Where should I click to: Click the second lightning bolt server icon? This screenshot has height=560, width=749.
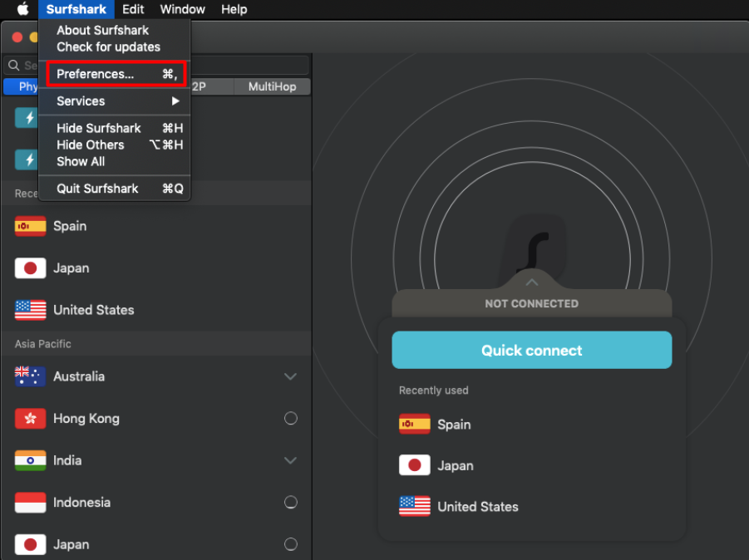point(27,160)
